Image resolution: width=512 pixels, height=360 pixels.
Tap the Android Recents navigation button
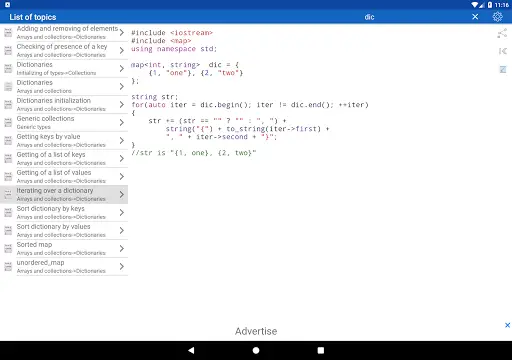[321, 350]
